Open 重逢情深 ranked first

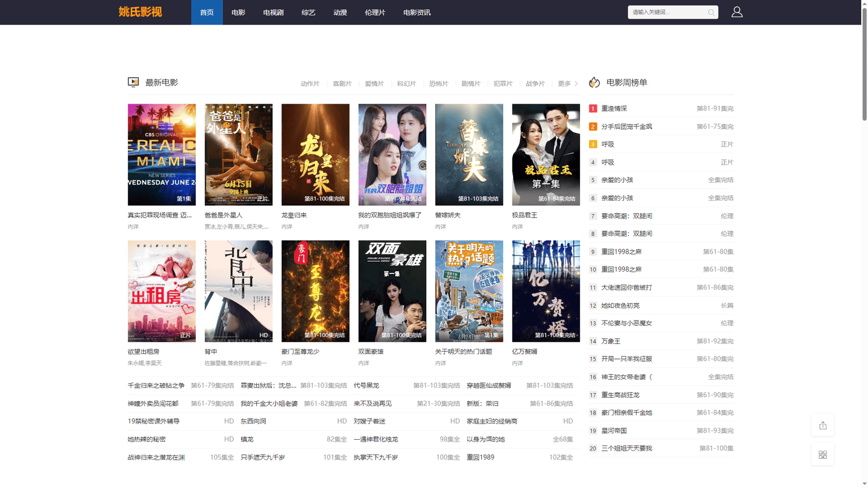pos(614,108)
